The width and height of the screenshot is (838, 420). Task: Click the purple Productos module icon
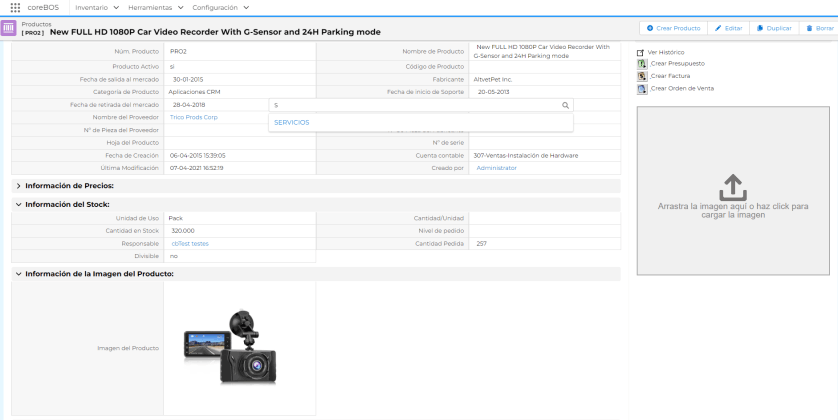coord(9,27)
